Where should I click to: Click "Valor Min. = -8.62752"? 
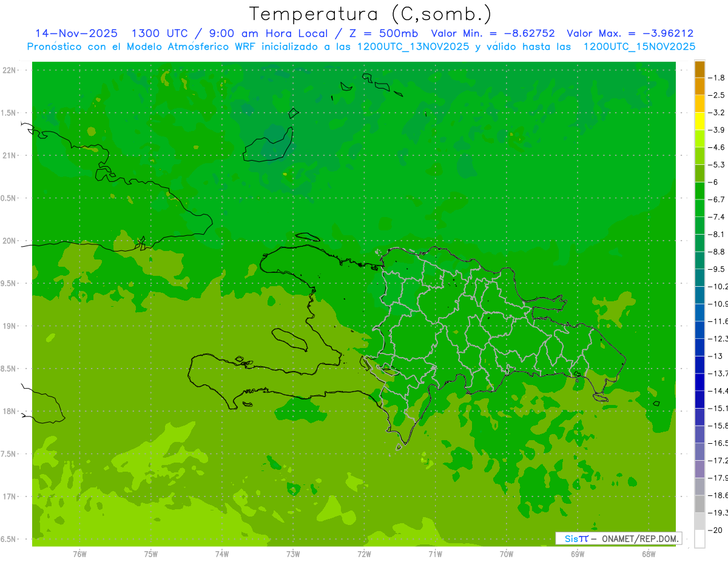coord(493,33)
